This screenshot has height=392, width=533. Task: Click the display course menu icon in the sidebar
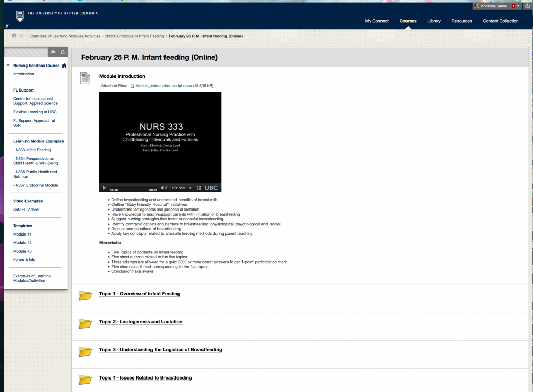tap(53, 52)
